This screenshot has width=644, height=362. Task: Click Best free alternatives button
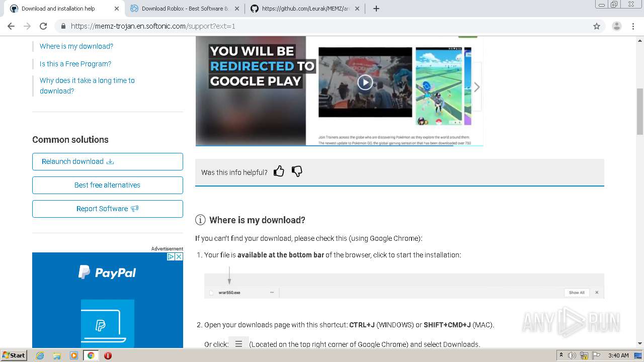tap(108, 185)
